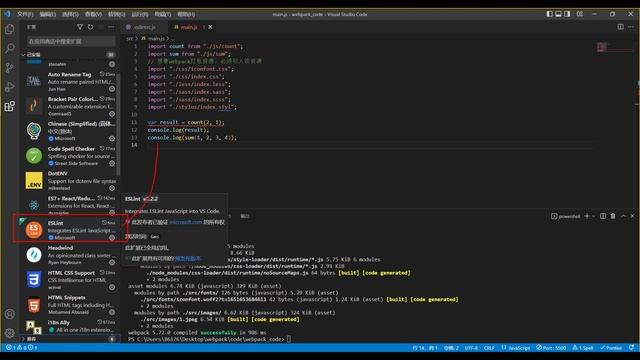
Task: Kill the terminal with trash icon
Action: coord(613,216)
